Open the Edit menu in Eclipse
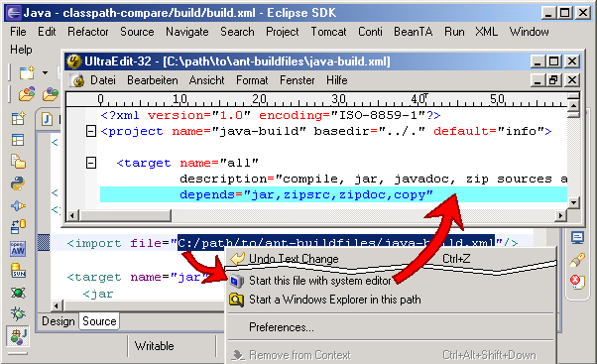 47,32
